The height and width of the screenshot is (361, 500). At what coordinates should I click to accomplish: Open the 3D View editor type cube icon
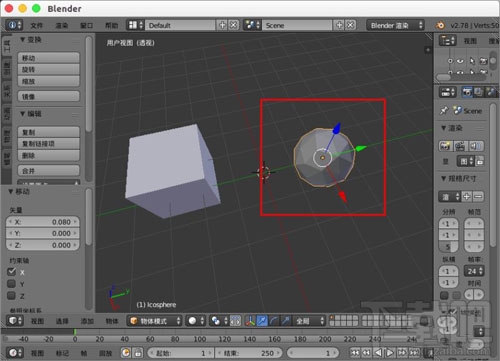(14, 321)
